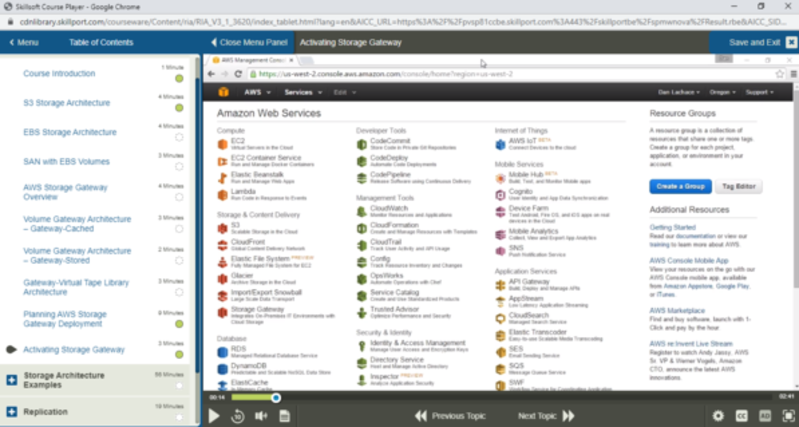This screenshot has width=799, height=427.
Task: Click Activating Storage Gateway completion indicator
Action: (179, 355)
